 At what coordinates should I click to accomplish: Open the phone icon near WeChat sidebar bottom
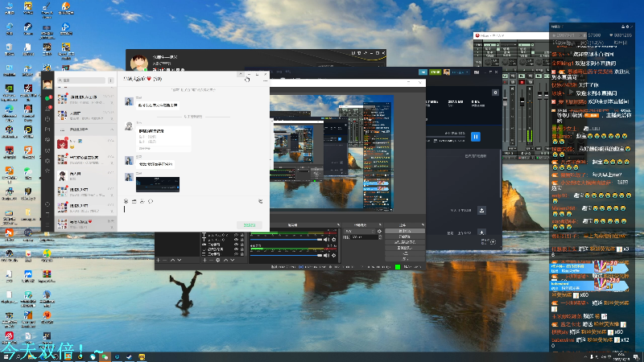47,214
